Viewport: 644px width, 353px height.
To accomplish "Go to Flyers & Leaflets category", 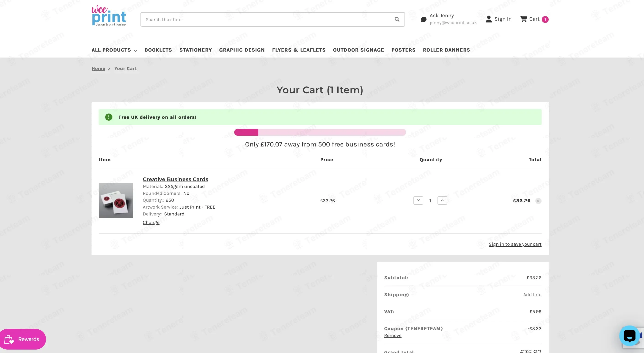I will click(299, 50).
